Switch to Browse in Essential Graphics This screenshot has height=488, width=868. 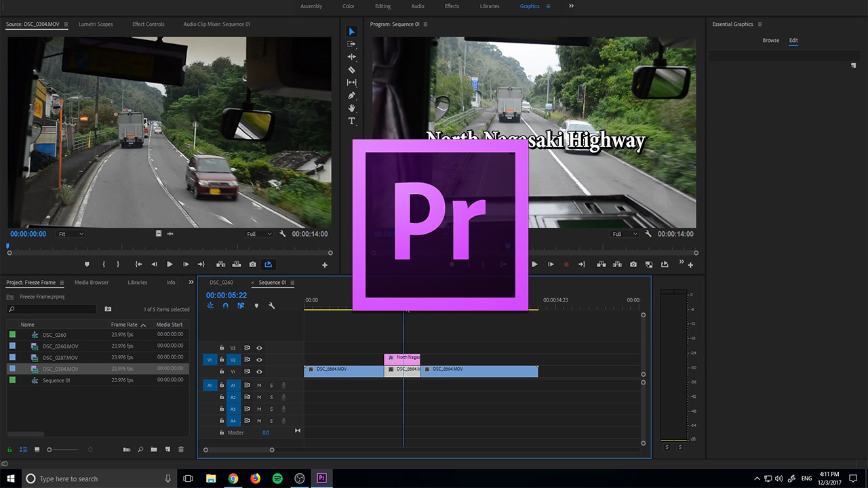[771, 40]
